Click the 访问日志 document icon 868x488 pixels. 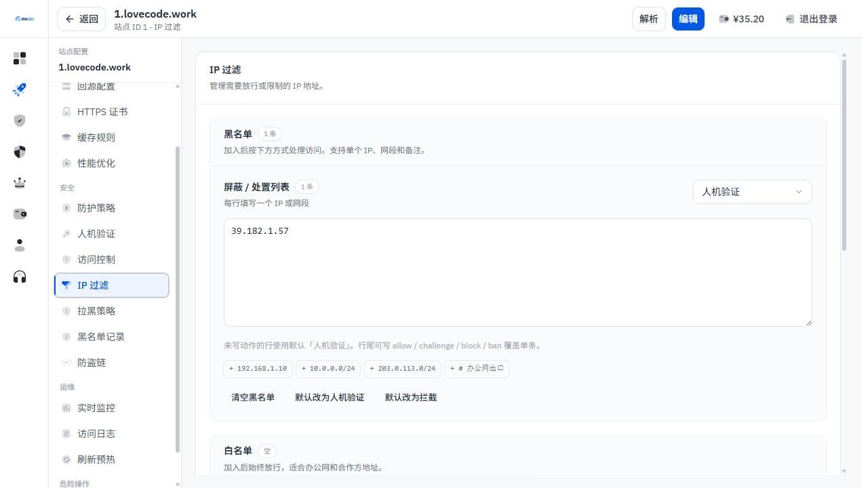(x=66, y=434)
